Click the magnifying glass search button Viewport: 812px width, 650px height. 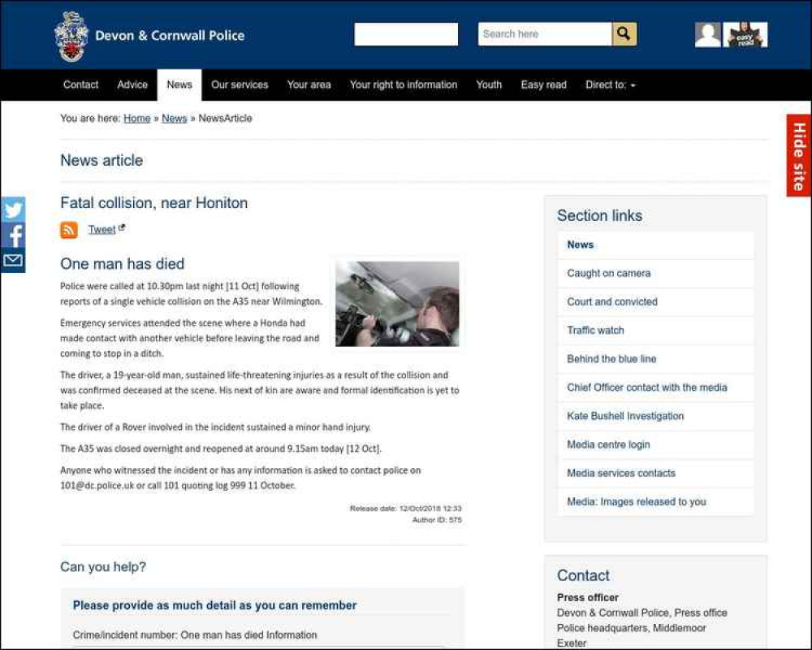[624, 34]
